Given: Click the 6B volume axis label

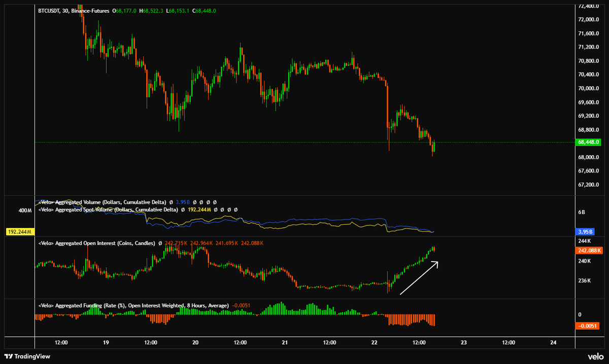Looking at the screenshot, I should click(582, 212).
